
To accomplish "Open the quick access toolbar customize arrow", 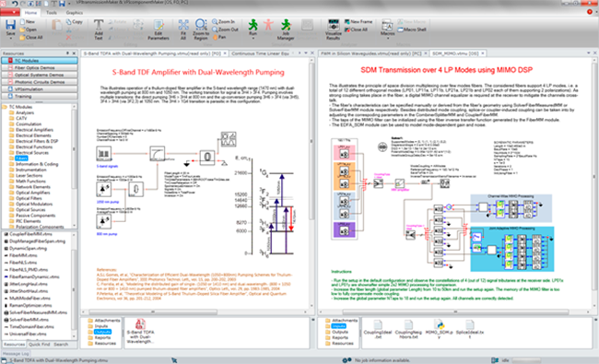I will coord(70,4).
